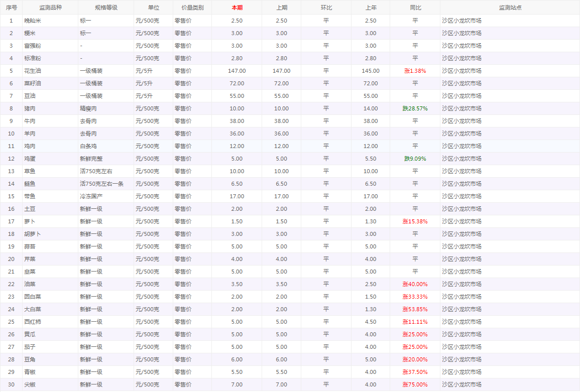580x392 pixels.
Task: Click the 西红柿 product name cell
Action: [x=33, y=322]
